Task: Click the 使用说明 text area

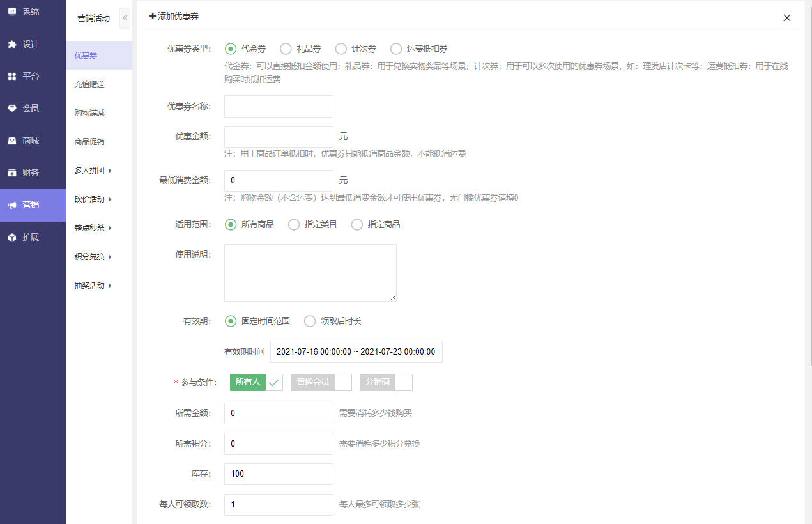Action: coord(310,273)
